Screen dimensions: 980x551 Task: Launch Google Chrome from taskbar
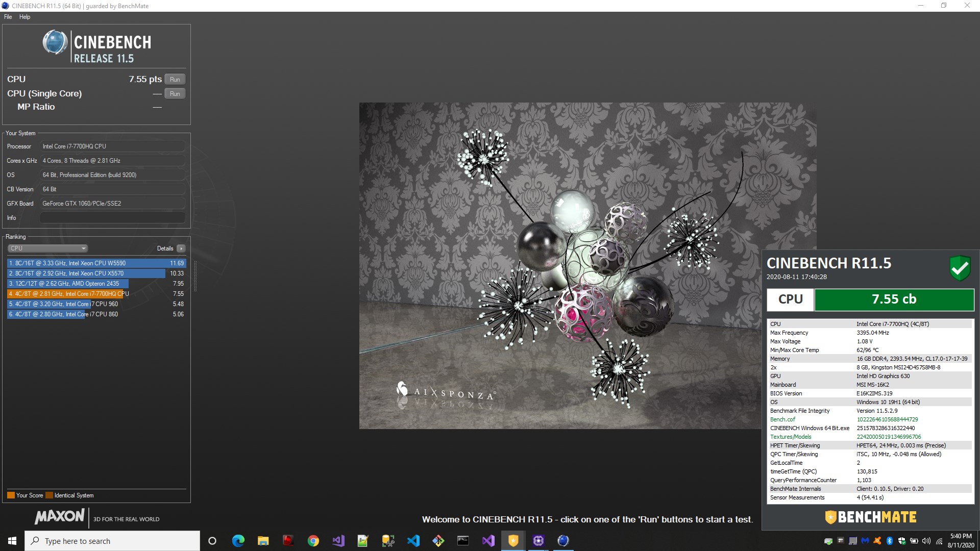click(313, 541)
